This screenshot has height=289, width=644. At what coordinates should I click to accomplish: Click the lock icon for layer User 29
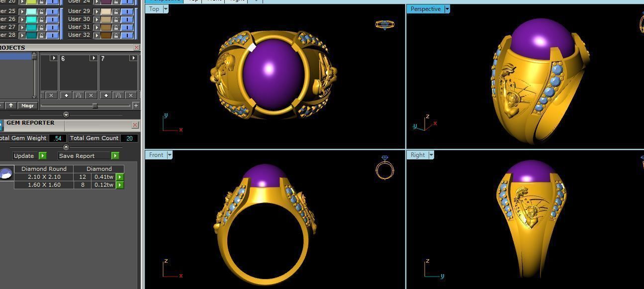(x=116, y=11)
